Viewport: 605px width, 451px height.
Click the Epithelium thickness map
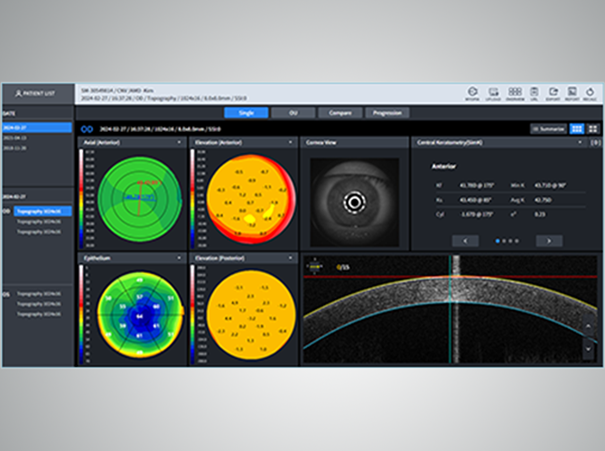[140, 314]
